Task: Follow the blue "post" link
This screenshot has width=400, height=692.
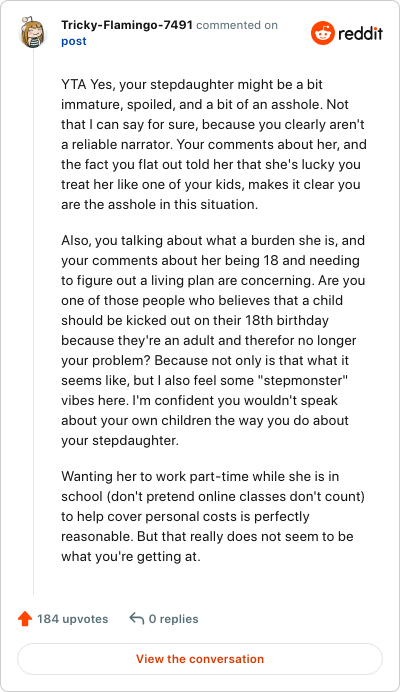Action: [74, 41]
